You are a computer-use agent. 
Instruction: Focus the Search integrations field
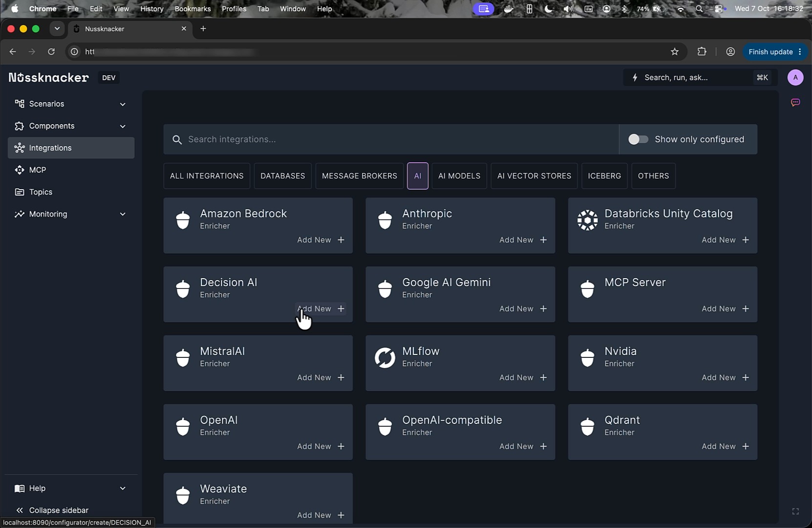click(391, 139)
